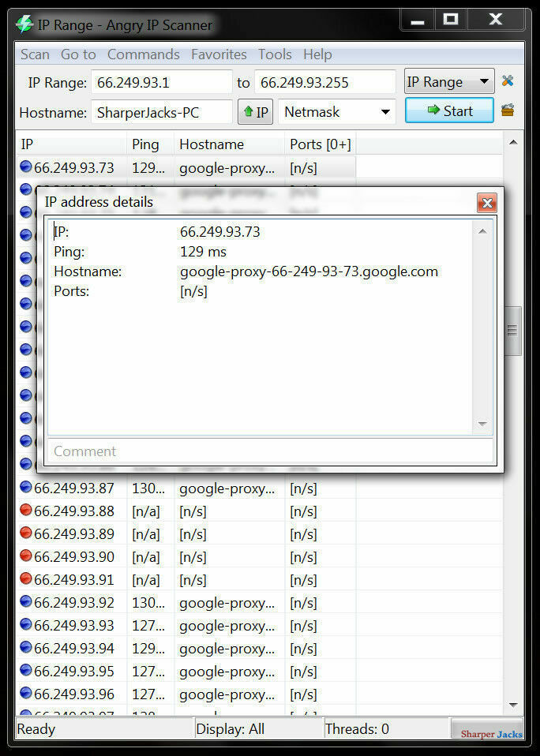
Task: Click the Start scan button
Action: coord(449,111)
